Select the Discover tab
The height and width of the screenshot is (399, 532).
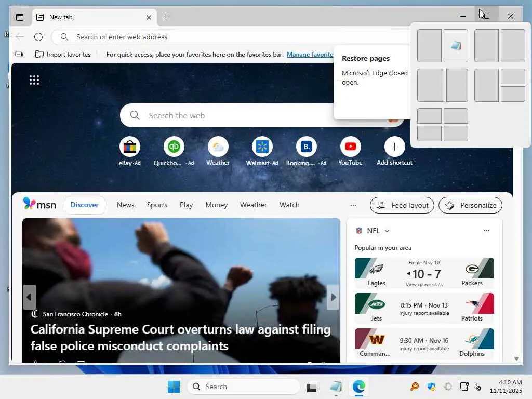pos(85,205)
